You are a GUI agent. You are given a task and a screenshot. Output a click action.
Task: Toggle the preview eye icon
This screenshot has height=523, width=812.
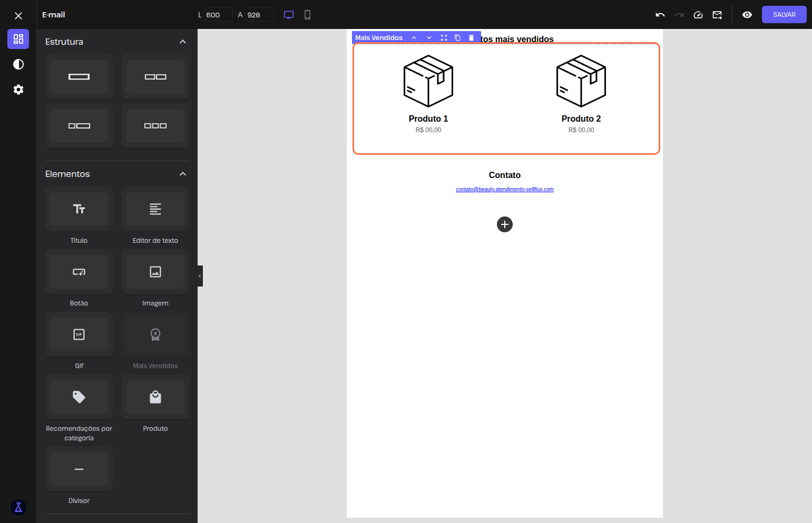tap(747, 15)
